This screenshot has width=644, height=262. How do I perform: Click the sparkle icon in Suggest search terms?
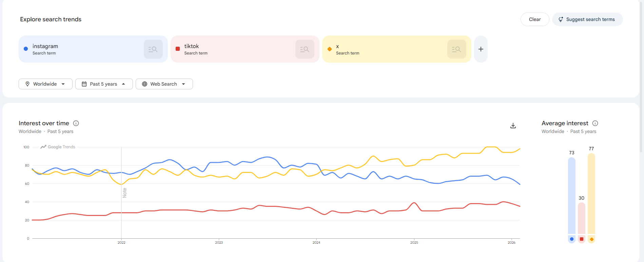[x=561, y=19]
